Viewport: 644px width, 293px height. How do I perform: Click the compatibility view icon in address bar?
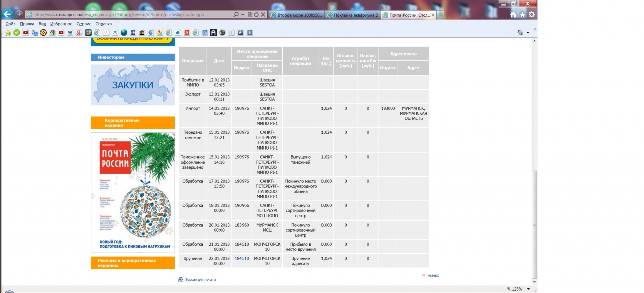(x=250, y=15)
